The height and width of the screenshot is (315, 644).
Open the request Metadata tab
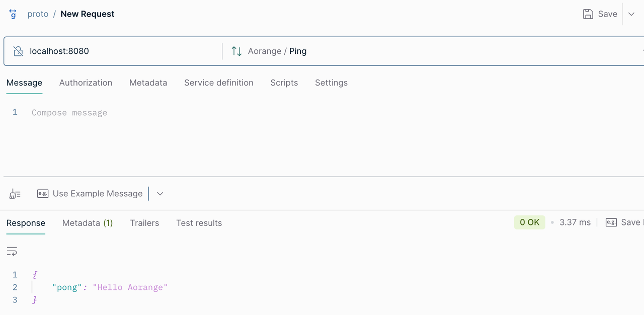148,83
